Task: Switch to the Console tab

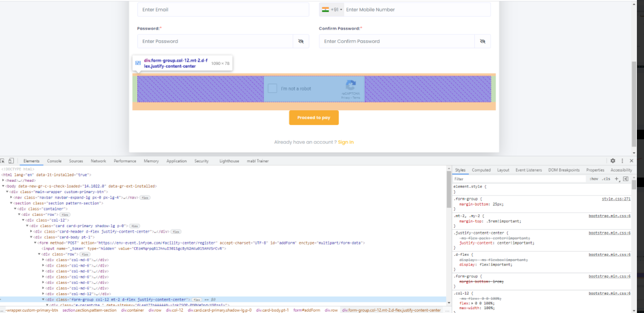Action: point(54,161)
